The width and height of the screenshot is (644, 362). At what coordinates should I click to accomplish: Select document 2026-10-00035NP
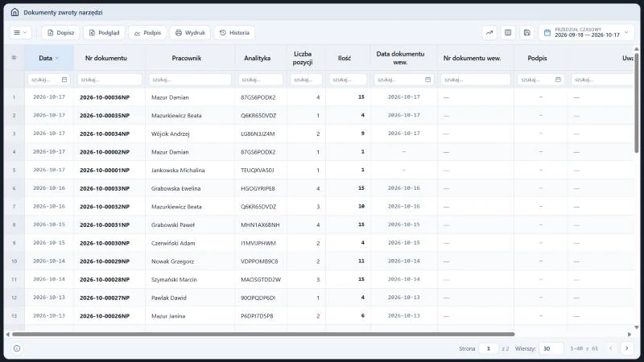[105, 115]
